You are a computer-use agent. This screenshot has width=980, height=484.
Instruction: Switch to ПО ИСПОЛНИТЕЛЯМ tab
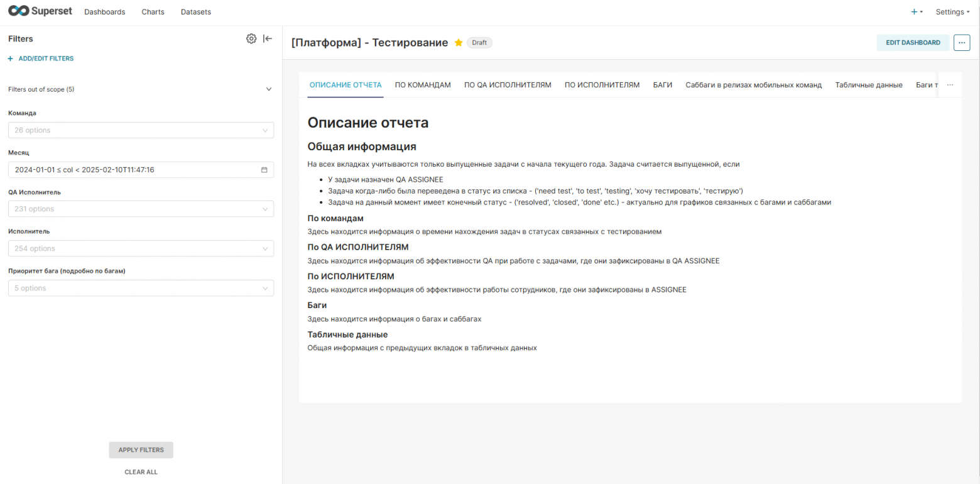pyautogui.click(x=602, y=85)
